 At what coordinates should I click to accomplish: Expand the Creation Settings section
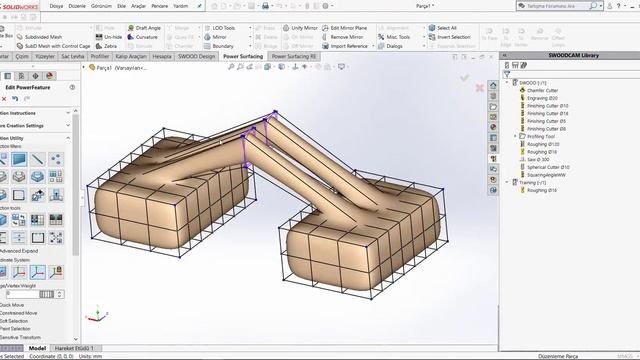68,126
